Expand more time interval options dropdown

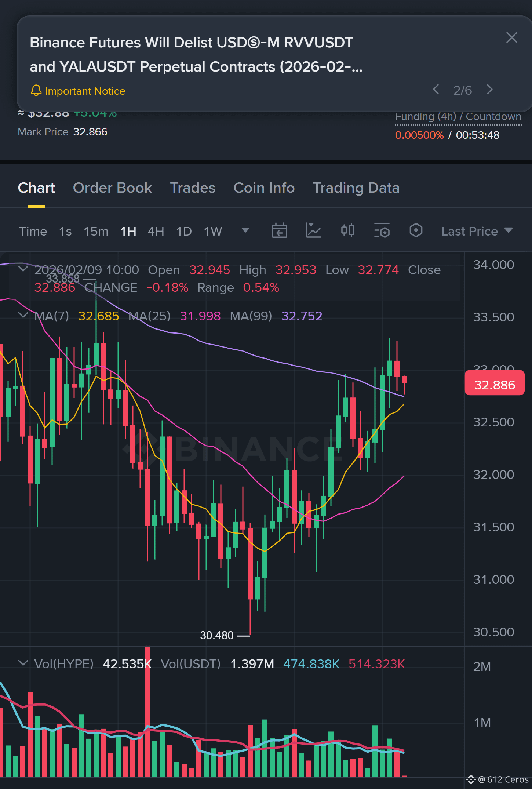pyautogui.click(x=245, y=230)
